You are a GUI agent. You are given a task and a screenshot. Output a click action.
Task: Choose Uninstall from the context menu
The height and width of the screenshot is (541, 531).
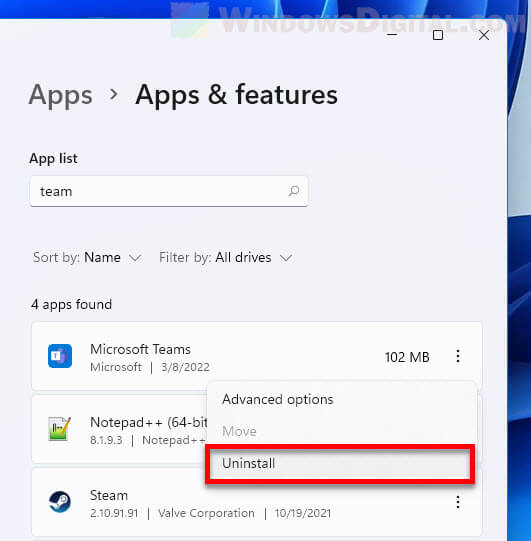click(340, 463)
